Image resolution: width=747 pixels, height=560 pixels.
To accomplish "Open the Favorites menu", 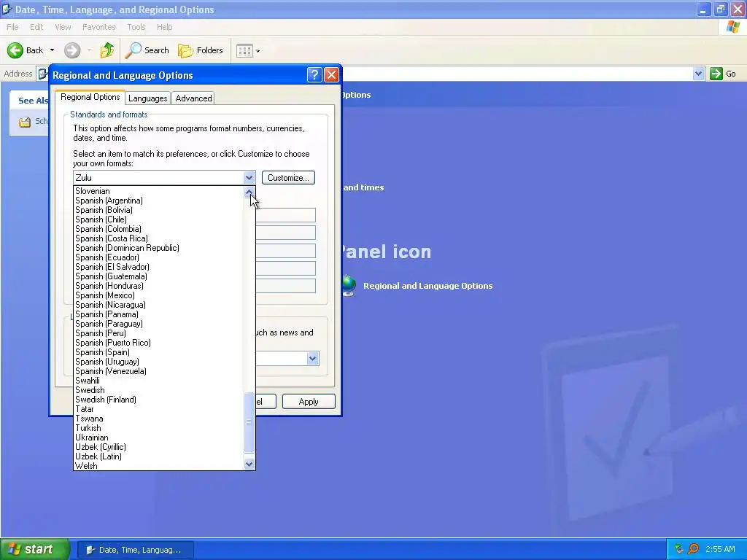I will pyautogui.click(x=99, y=27).
